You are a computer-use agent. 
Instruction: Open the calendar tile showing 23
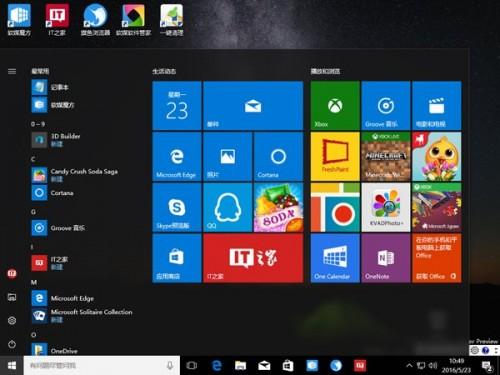(177, 105)
